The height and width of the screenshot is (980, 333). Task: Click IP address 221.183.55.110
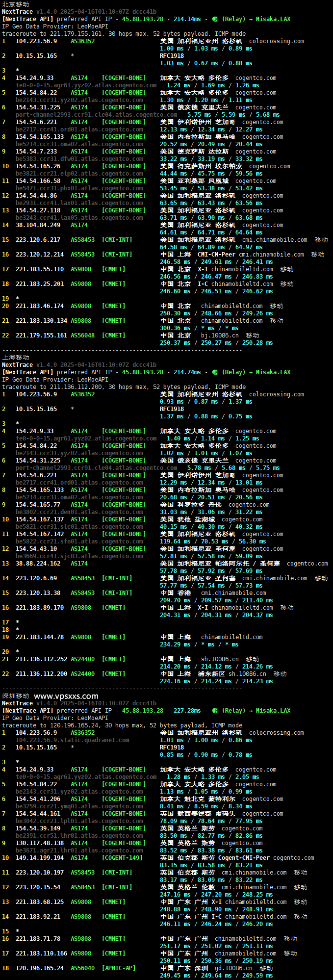pyautogui.click(x=40, y=269)
